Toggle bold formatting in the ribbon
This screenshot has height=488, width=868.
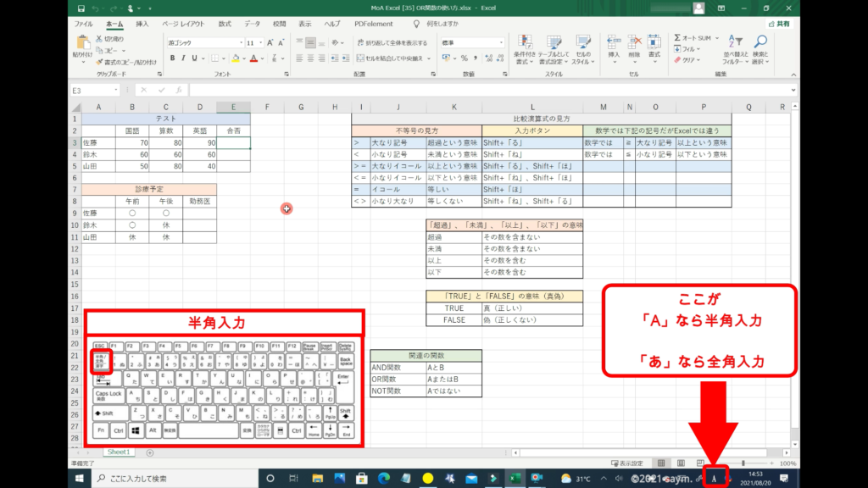pyautogui.click(x=172, y=58)
